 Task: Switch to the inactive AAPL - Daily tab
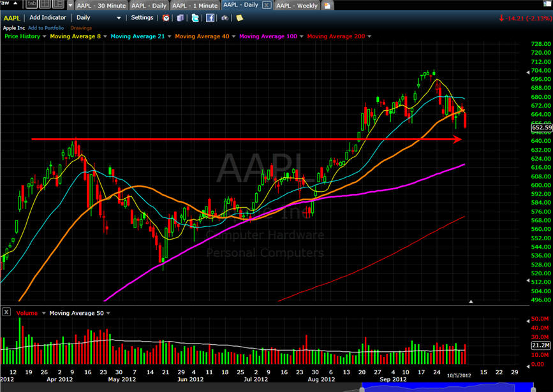(149, 6)
